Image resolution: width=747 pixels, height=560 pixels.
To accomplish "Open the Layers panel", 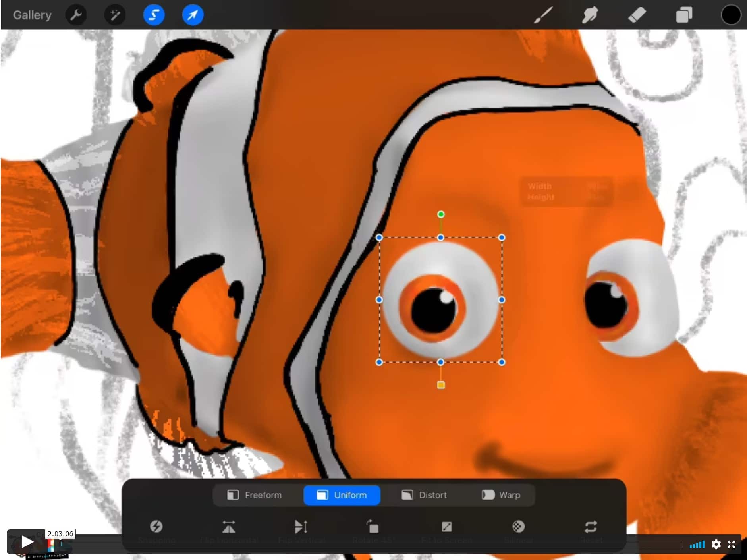I will click(x=684, y=15).
